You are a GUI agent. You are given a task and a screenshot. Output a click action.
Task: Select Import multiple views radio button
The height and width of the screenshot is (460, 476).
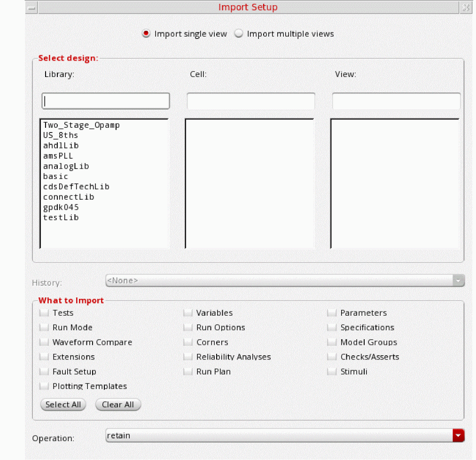click(239, 34)
